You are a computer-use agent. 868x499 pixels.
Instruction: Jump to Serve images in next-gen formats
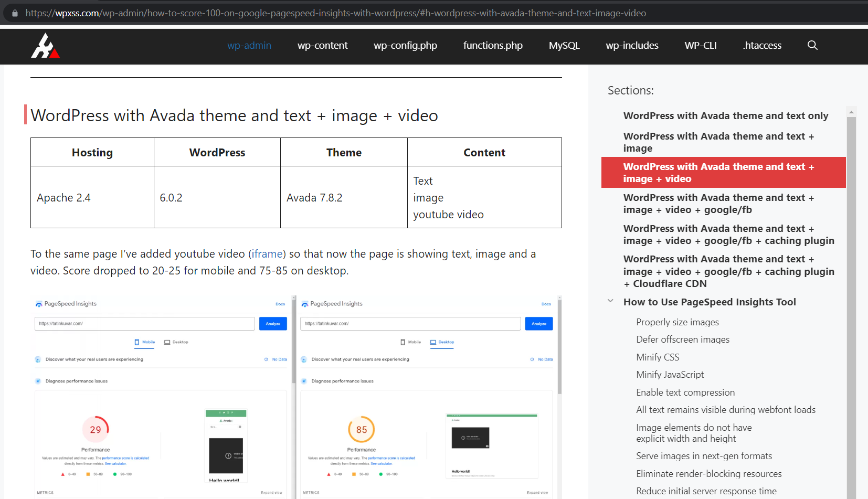(704, 456)
